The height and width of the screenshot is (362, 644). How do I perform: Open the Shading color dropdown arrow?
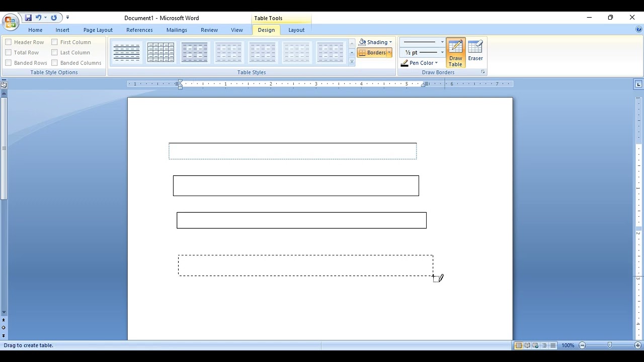click(390, 42)
